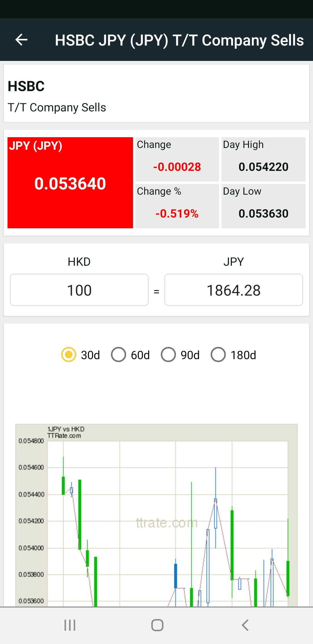
Task: Tap the Android navigation back button
Action: (x=245, y=625)
